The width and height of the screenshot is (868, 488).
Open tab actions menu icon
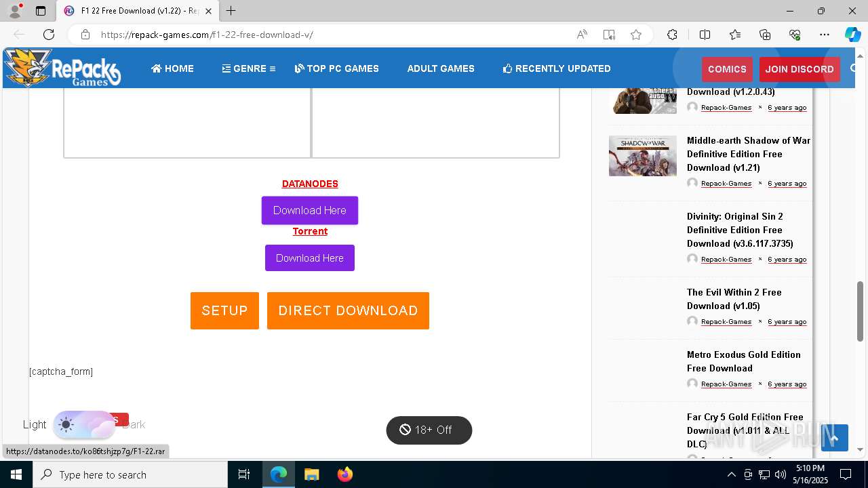pyautogui.click(x=41, y=11)
